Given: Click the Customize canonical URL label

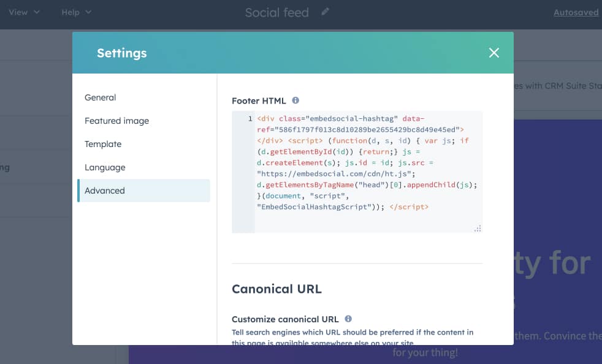Looking at the screenshot, I should tap(285, 319).
